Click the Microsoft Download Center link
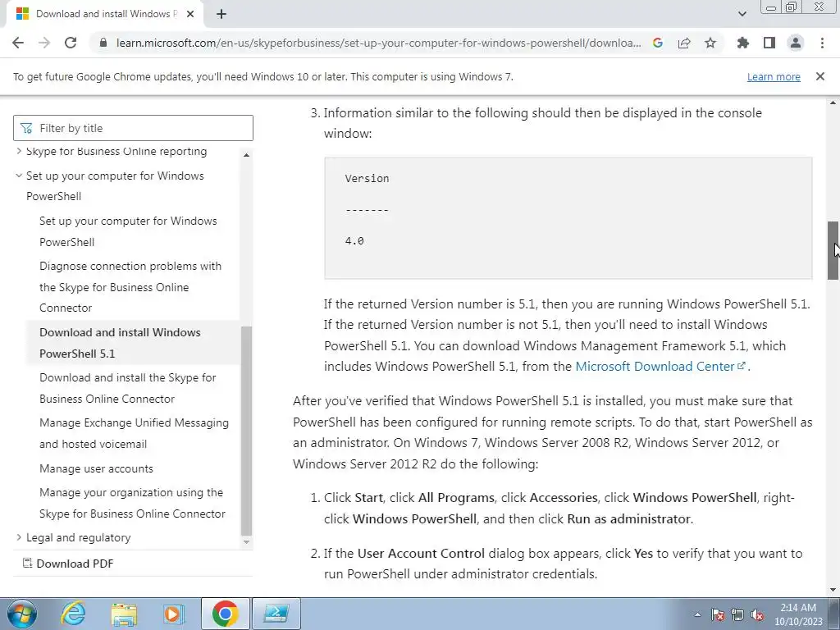Screen dimensions: 840x630 pyautogui.click(x=660, y=367)
